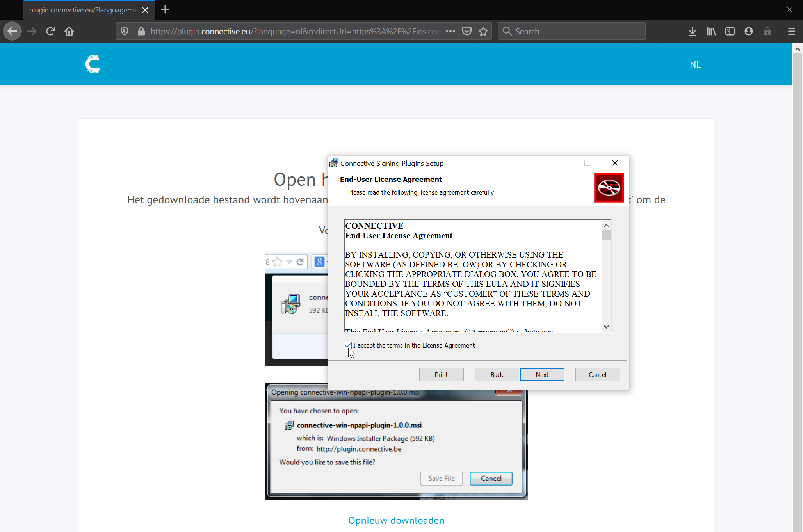This screenshot has height=532, width=803.
Task: Toggle the Firefox sidebar
Action: (x=730, y=31)
